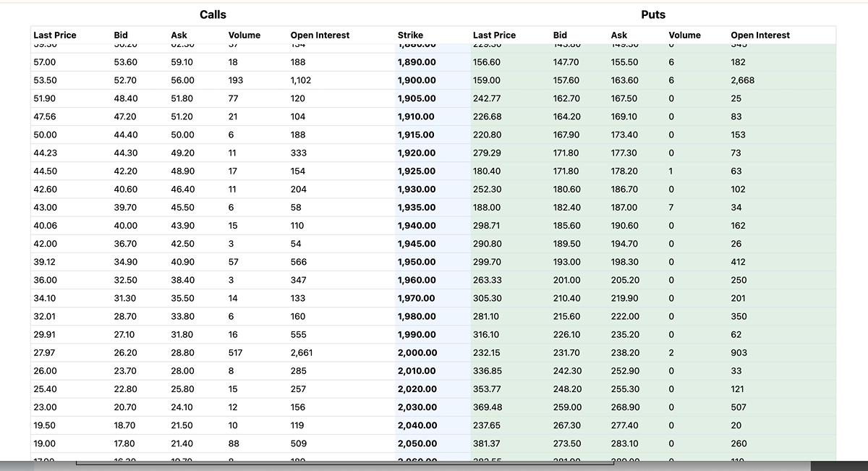Click the put open interest 2,668
868x471 pixels.
pos(742,80)
